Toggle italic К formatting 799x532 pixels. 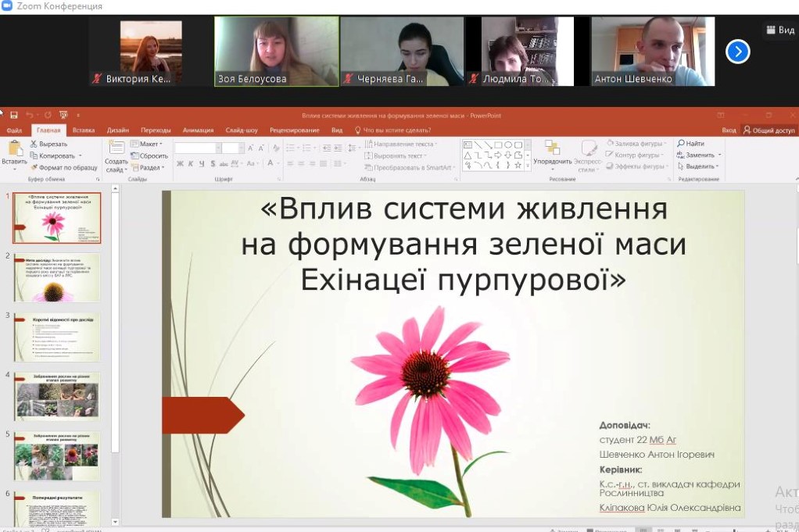191,163
